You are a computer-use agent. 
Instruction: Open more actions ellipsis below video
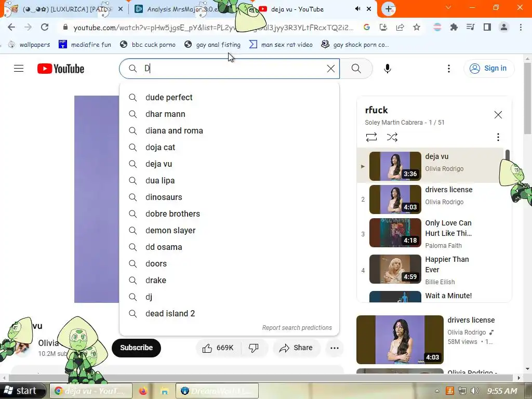(335, 348)
